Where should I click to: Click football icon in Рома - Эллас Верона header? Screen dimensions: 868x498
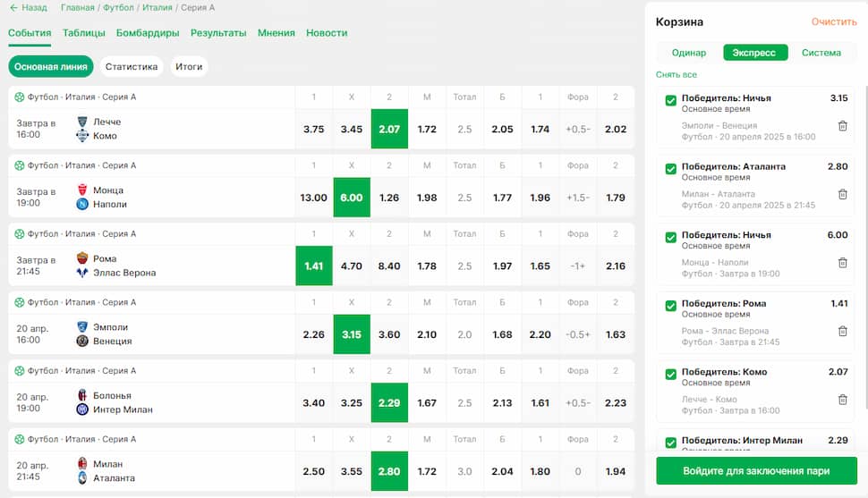20,234
